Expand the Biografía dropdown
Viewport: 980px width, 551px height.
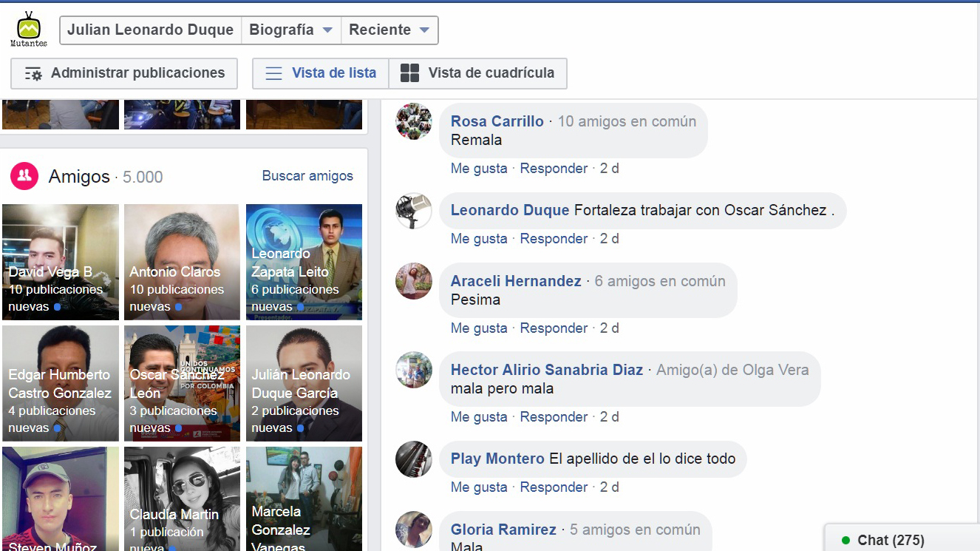(x=291, y=30)
